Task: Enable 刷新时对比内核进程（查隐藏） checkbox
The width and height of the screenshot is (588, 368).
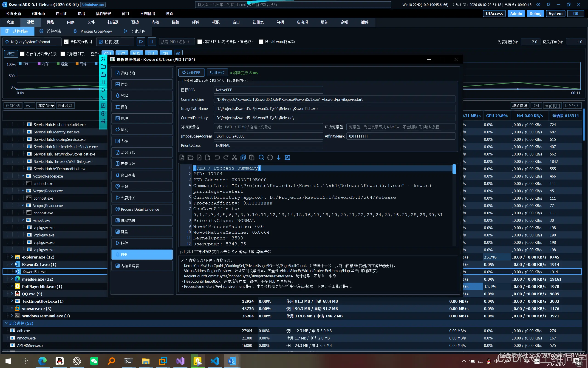Action: click(199, 42)
